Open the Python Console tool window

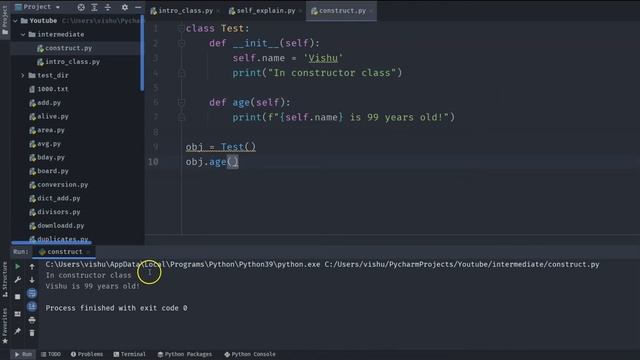(x=250, y=354)
